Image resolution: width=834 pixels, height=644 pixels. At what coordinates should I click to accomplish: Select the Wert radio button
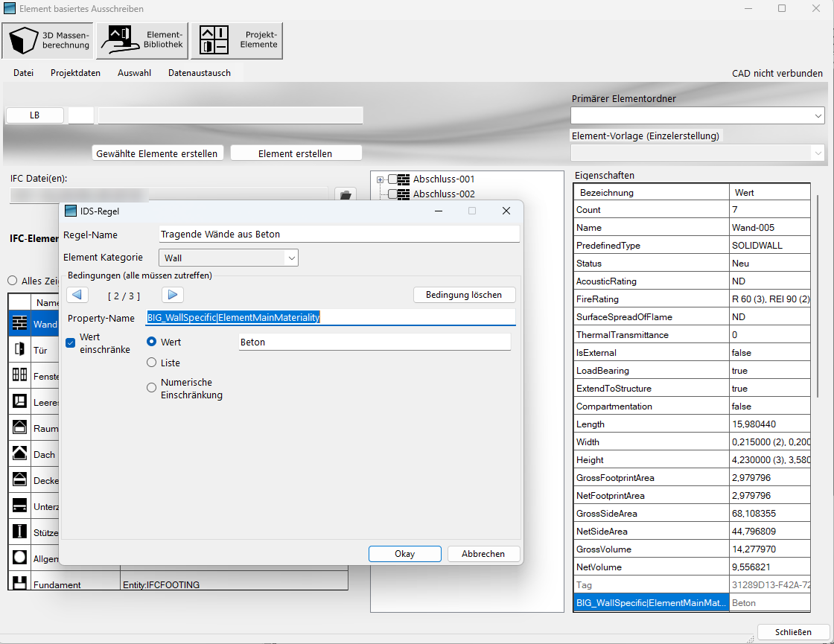pos(152,342)
